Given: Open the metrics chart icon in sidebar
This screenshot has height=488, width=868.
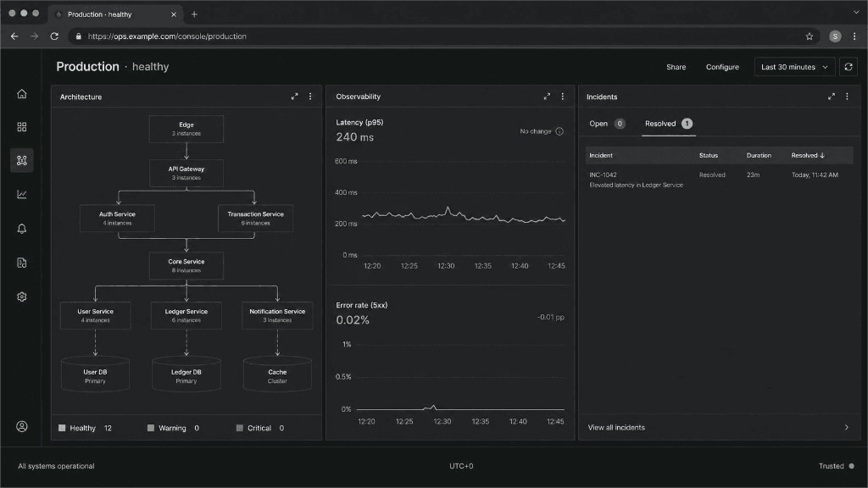Looking at the screenshot, I should 21,194.
